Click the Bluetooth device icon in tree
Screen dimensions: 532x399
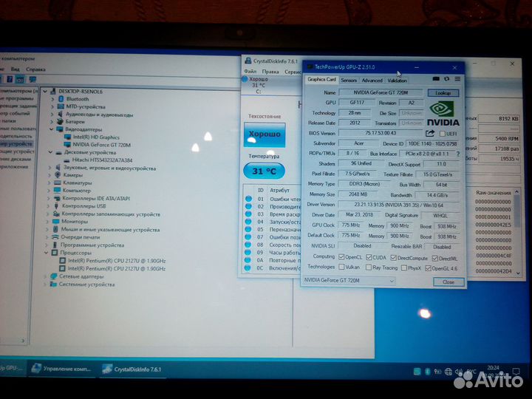61,99
